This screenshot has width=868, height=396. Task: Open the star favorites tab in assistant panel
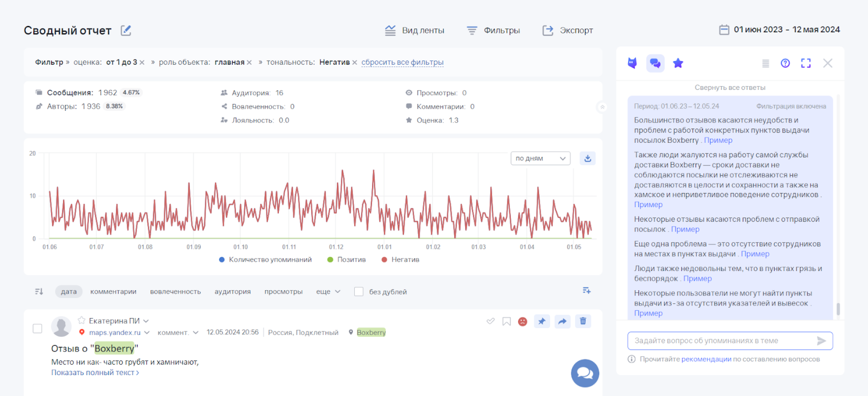(x=678, y=63)
